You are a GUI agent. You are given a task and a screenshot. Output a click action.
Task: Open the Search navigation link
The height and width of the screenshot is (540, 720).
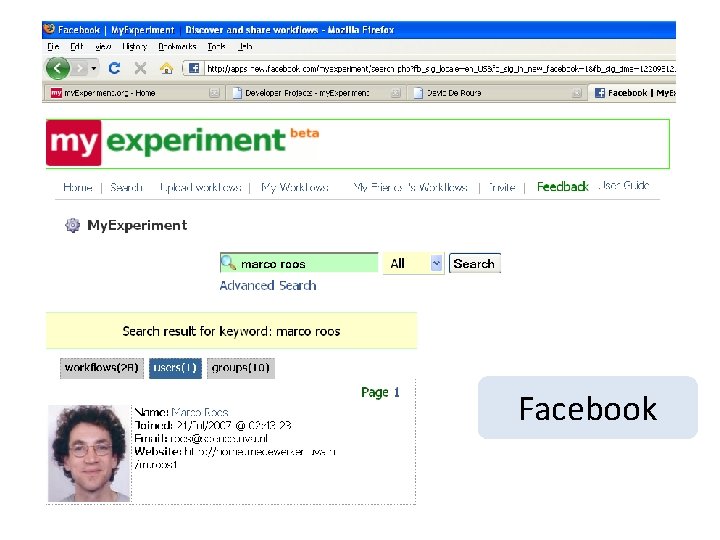pos(126,187)
